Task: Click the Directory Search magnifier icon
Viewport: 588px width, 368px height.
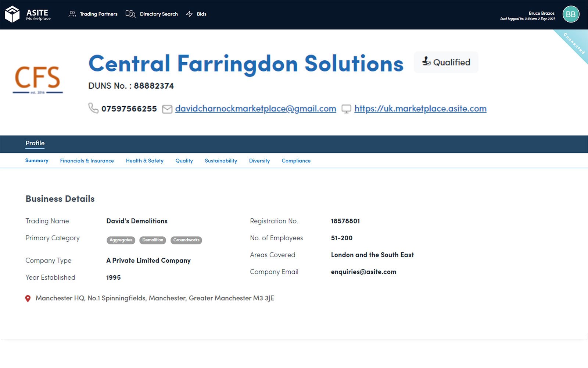Action: [130, 14]
